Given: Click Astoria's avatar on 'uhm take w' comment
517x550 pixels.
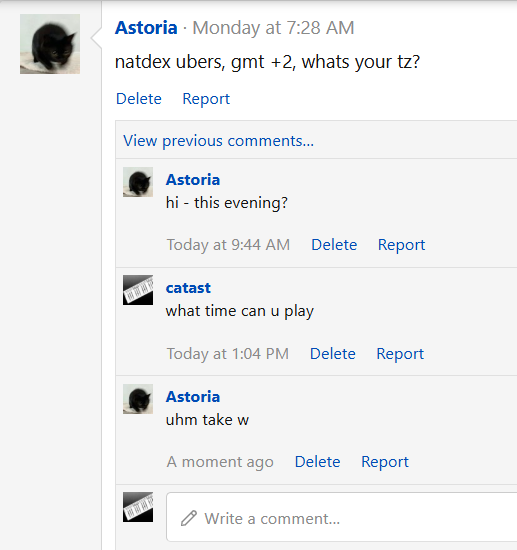Looking at the screenshot, I should 138,399.
